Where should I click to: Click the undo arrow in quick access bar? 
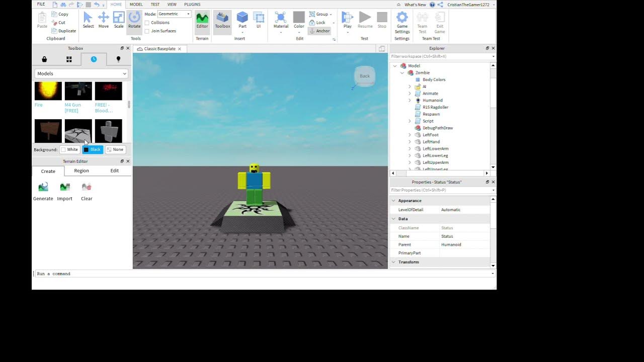pos(96,5)
